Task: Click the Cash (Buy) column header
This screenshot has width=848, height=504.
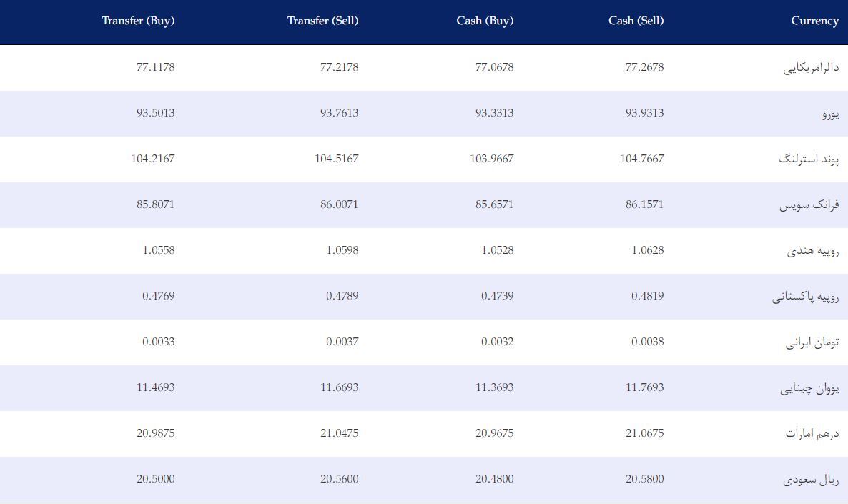Action: (x=485, y=21)
